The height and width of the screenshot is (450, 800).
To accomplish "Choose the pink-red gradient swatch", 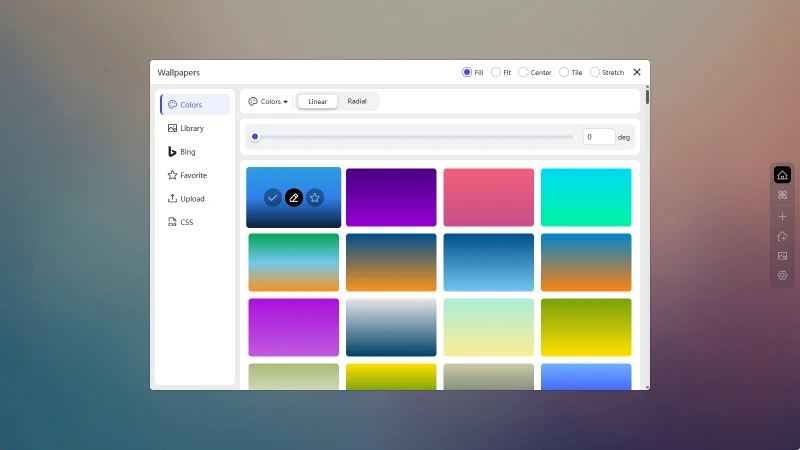I will tap(489, 197).
